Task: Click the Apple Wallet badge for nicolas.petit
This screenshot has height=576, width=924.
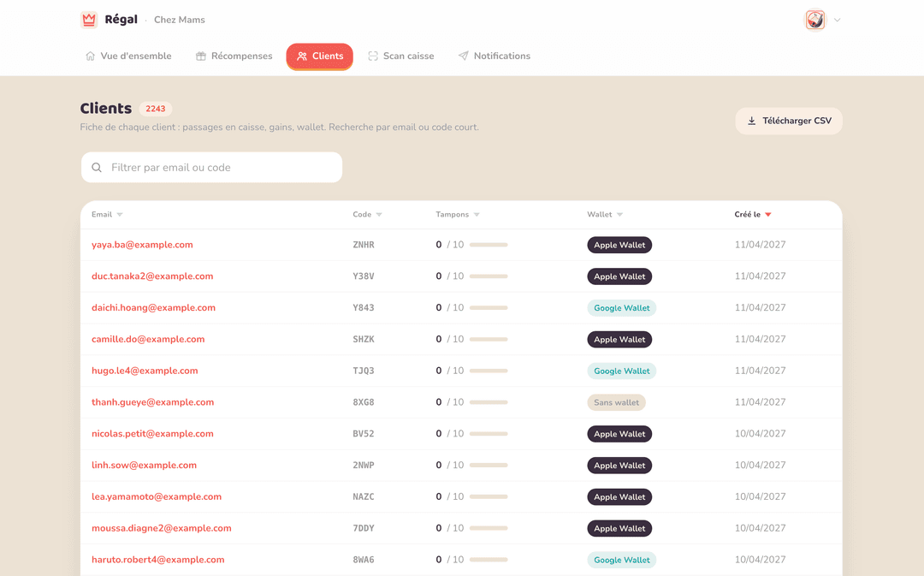Action: pos(619,434)
